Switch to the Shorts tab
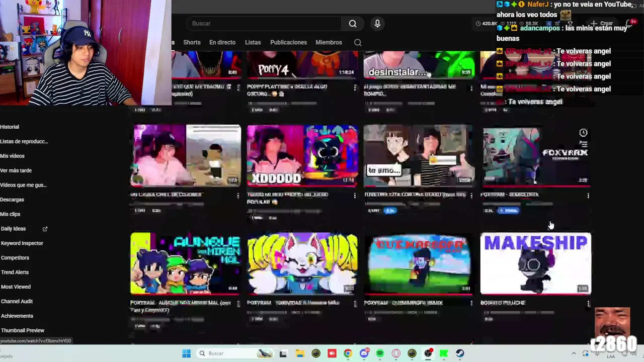 click(x=192, y=43)
